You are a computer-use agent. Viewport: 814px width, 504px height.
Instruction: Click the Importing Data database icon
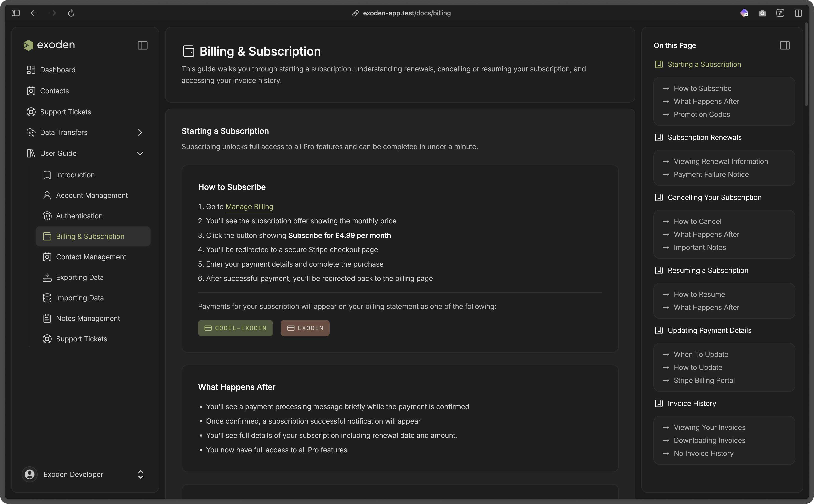coord(47,298)
